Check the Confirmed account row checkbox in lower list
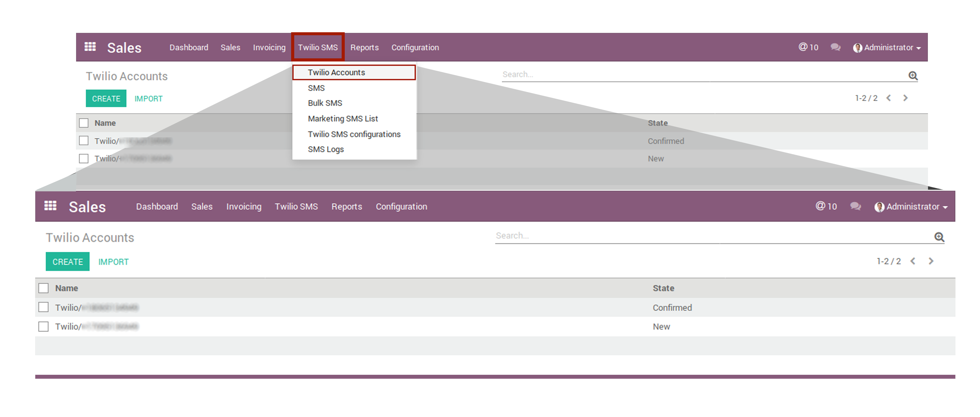 point(43,307)
